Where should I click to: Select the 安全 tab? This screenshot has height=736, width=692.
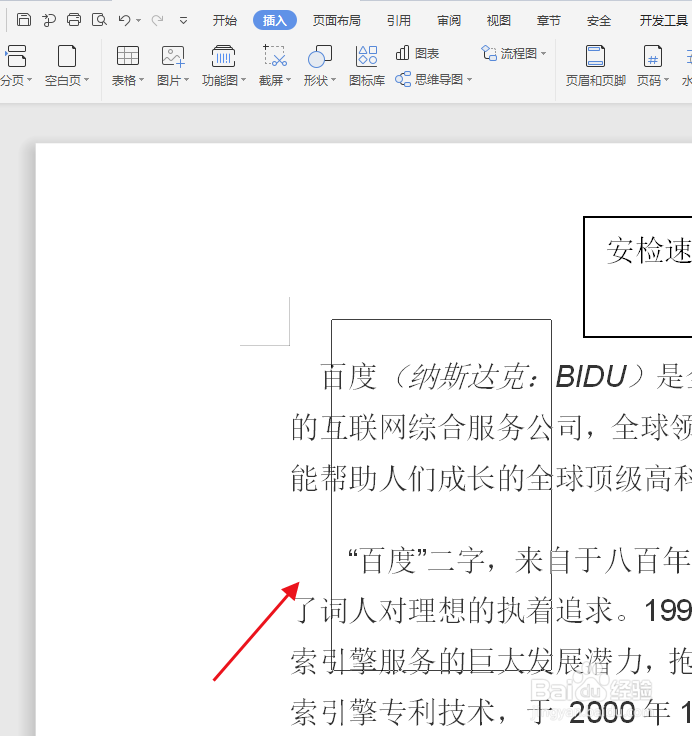pyautogui.click(x=599, y=21)
